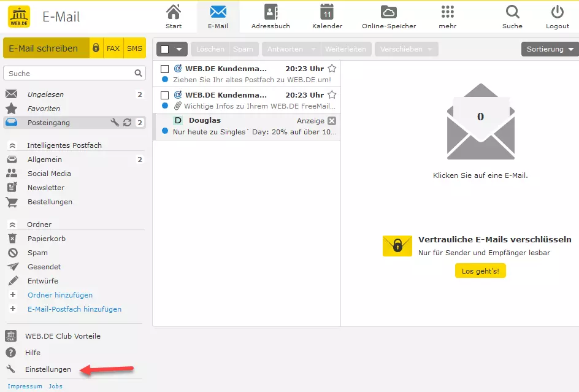Image resolution: width=579 pixels, height=392 pixels.
Task: Click the FAX button
Action: 113,48
